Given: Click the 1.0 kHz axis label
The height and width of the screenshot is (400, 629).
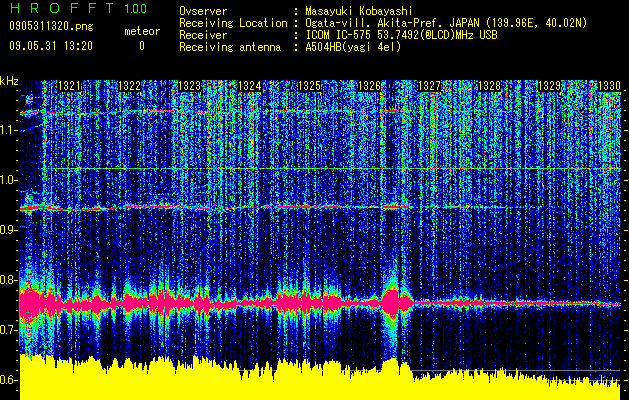Looking at the screenshot, I should point(9,180).
